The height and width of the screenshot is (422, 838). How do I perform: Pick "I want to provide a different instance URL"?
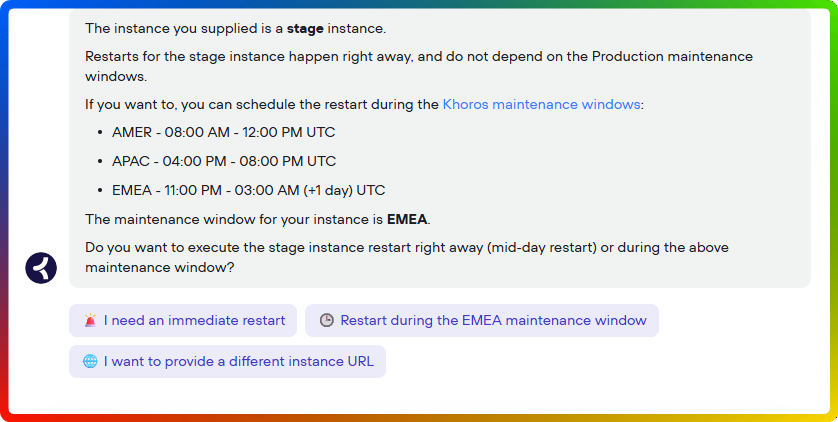click(238, 361)
